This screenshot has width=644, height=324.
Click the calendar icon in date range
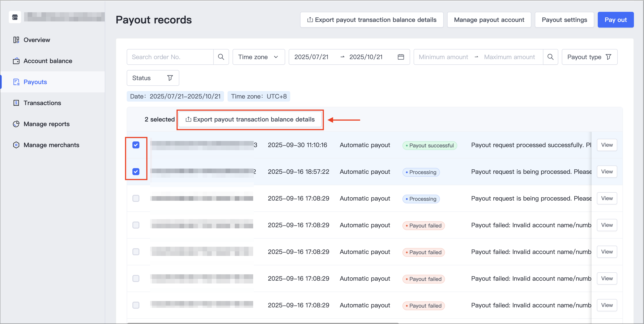click(x=401, y=57)
